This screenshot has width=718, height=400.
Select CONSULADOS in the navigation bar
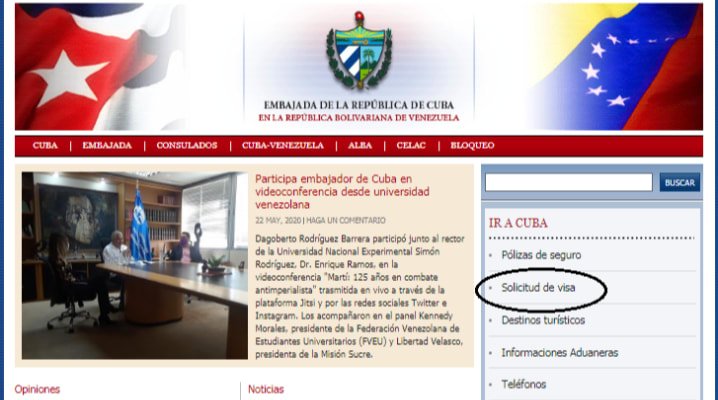pyautogui.click(x=187, y=146)
